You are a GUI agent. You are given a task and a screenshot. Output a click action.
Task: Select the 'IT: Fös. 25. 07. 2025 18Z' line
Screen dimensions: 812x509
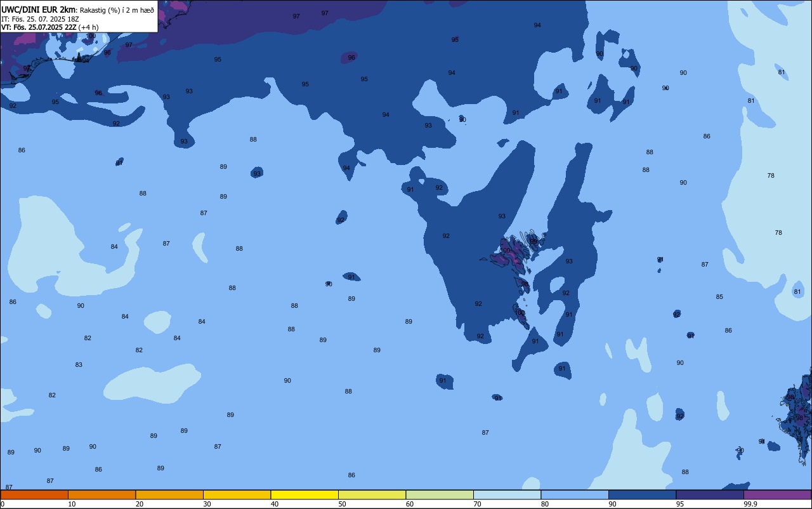point(40,19)
